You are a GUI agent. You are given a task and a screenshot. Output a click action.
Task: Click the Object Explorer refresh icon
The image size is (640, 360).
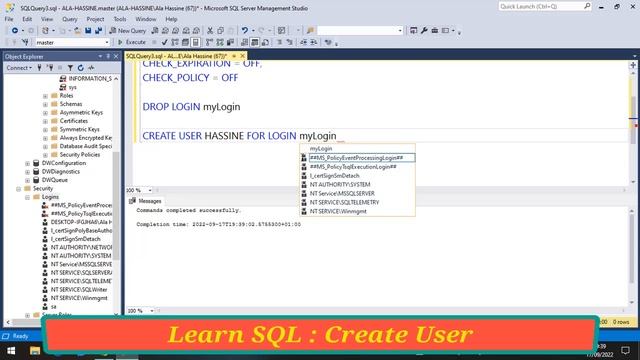[80, 68]
